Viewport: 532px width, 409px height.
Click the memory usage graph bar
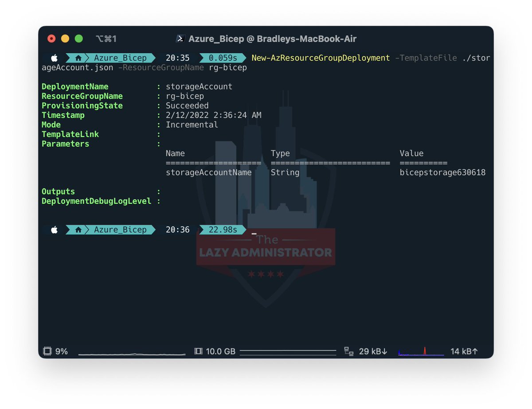point(288,353)
